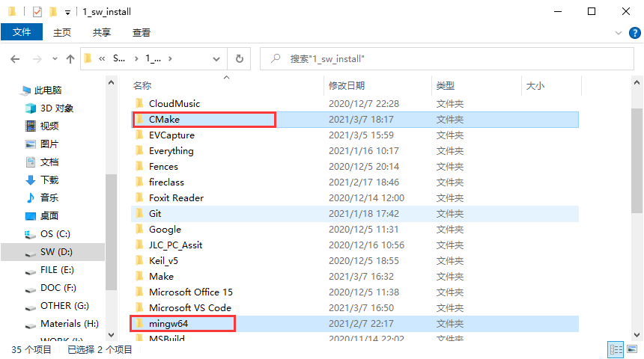Go forward with the forward arrow
This screenshot has height=359, width=644.
pos(37,59)
